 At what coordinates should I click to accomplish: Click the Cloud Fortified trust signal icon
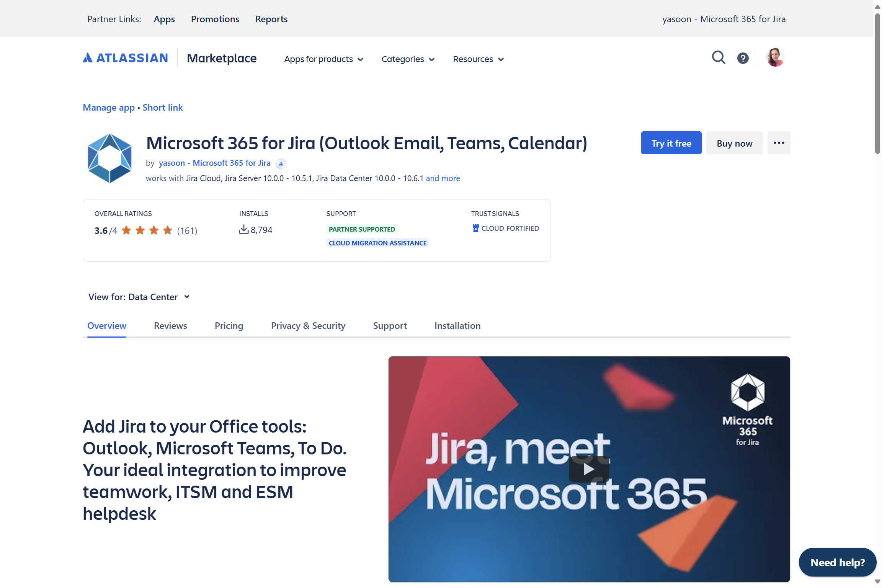pos(475,228)
